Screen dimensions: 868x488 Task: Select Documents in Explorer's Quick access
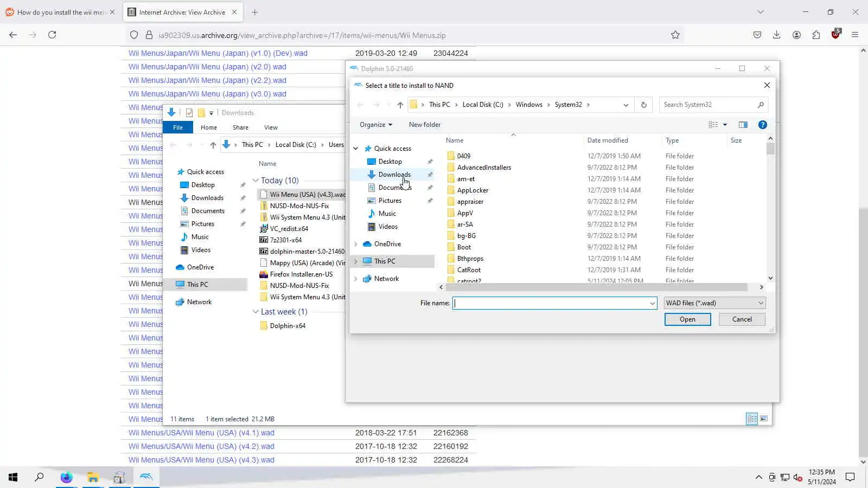tap(208, 211)
